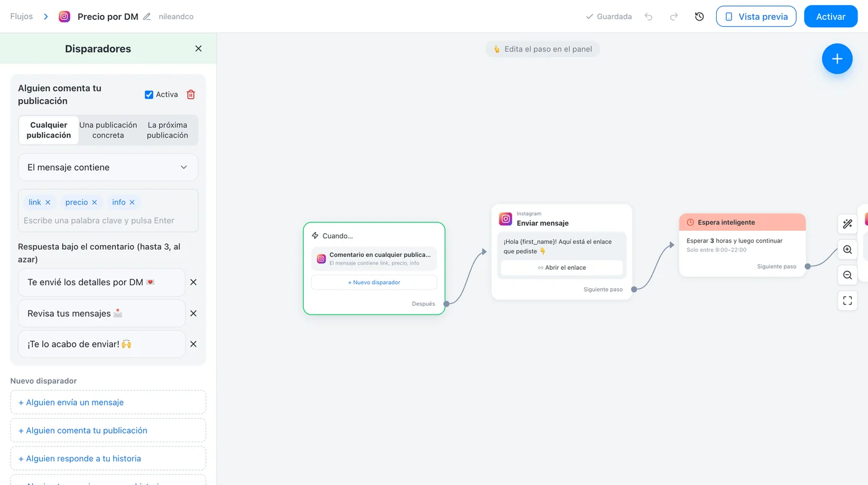Image resolution: width=868 pixels, height=485 pixels.
Task: Add trigger 'Alguien responde a tu historia'
Action: pos(108,458)
